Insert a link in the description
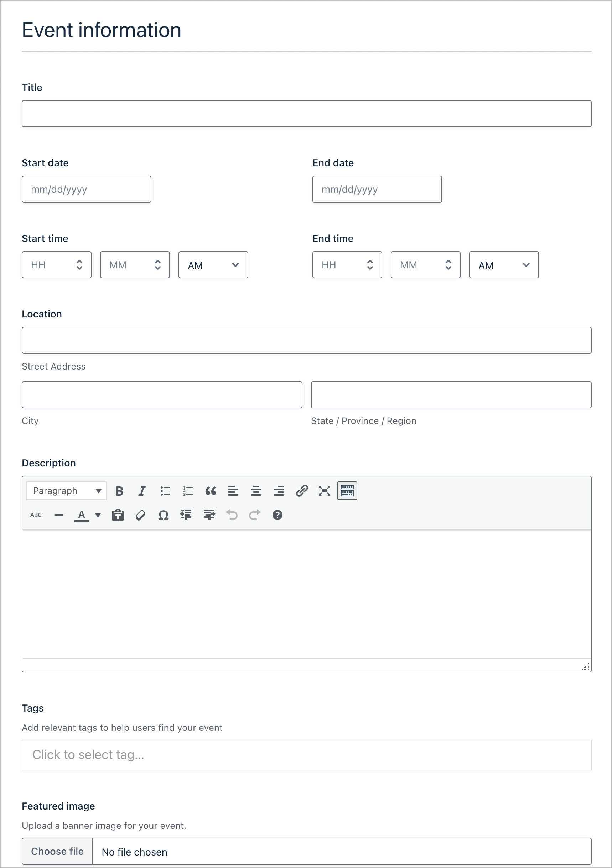The image size is (612, 868). point(302,491)
